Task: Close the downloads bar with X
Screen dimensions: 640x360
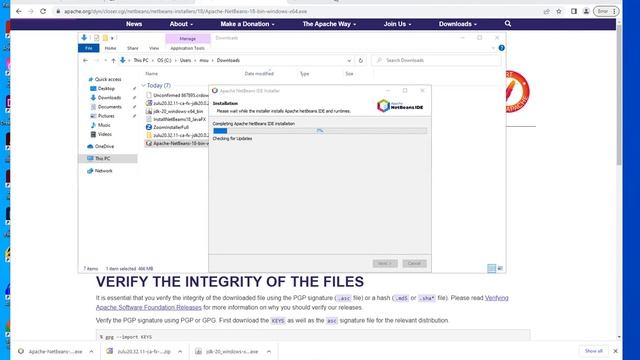Action: point(615,351)
